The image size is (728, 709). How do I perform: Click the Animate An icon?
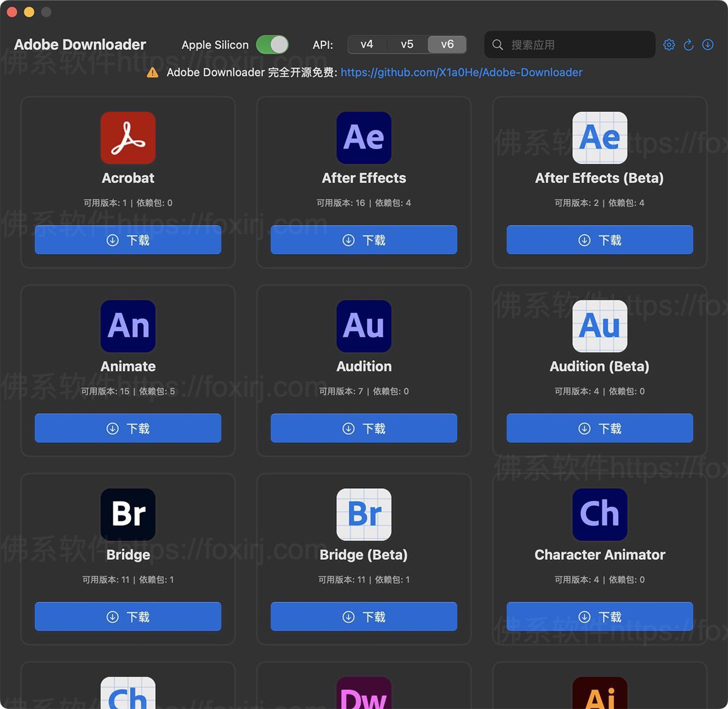(x=127, y=326)
